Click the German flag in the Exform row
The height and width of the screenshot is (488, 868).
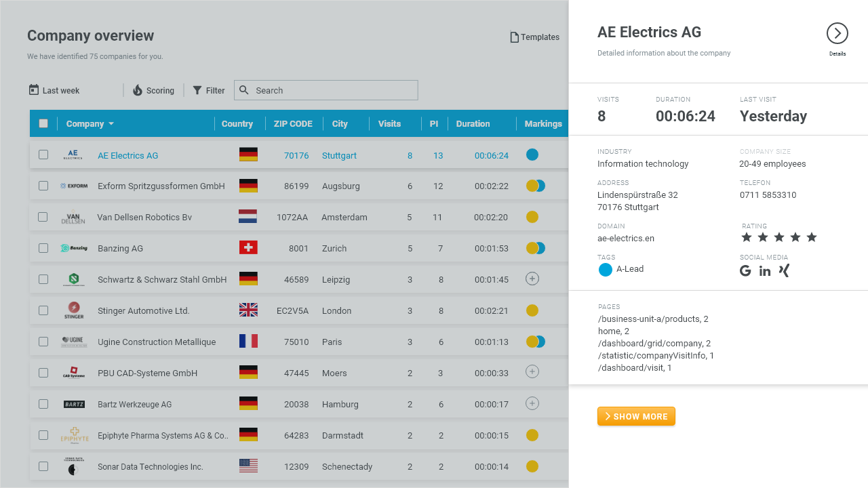click(248, 186)
